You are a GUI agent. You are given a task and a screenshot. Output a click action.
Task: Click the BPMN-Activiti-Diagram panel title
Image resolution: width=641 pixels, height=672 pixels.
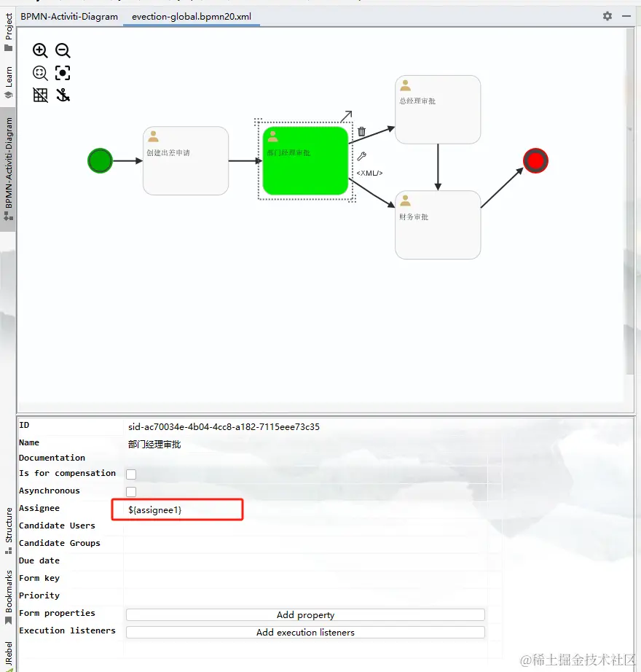69,17
